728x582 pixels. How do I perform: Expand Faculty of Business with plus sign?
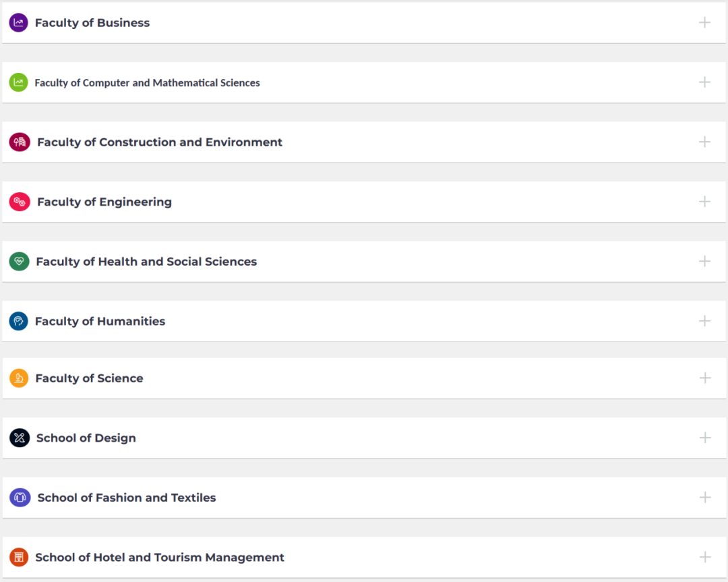click(x=704, y=23)
